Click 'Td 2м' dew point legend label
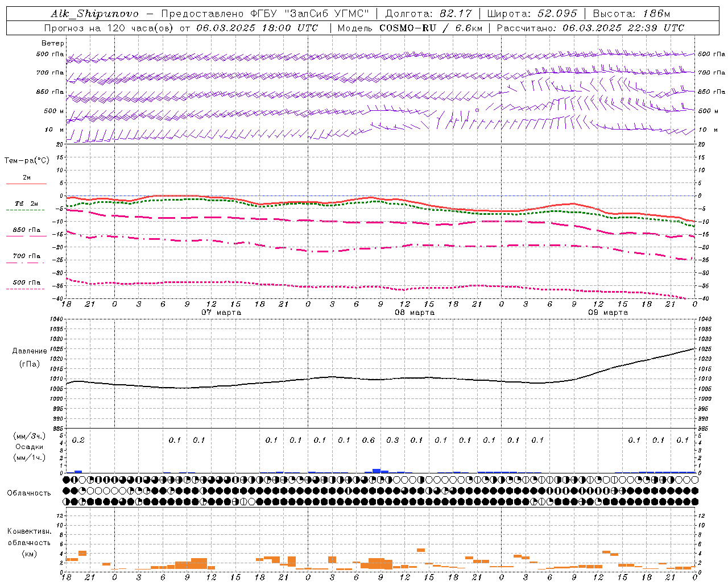Image resolution: width=728 pixels, height=582 pixels. point(26,203)
